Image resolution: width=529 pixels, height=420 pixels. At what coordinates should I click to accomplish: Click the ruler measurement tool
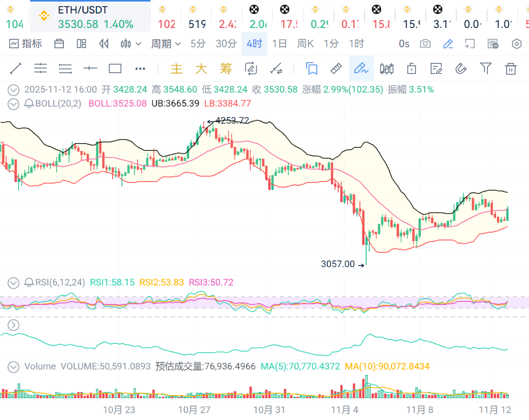click(336, 68)
